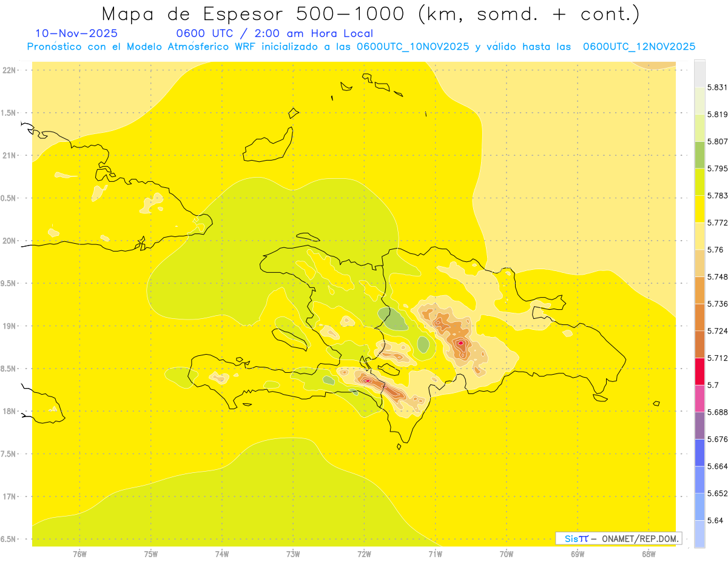Image resolution: width=728 pixels, height=562 pixels.
Task: Click the '17N' latitude label
Action: click(x=9, y=497)
